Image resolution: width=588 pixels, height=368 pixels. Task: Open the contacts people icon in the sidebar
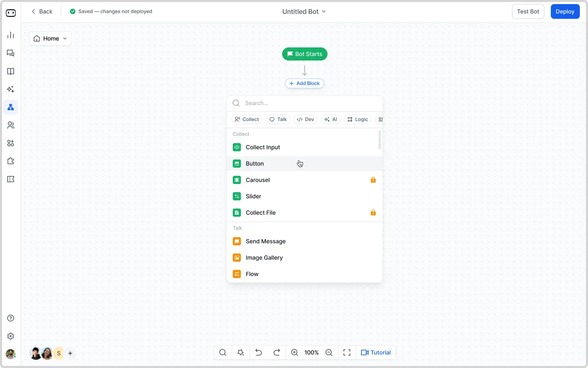pyautogui.click(x=11, y=126)
